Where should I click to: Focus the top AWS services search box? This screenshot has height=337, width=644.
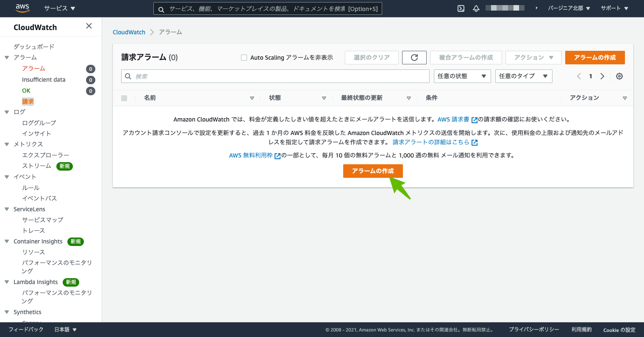click(x=268, y=8)
